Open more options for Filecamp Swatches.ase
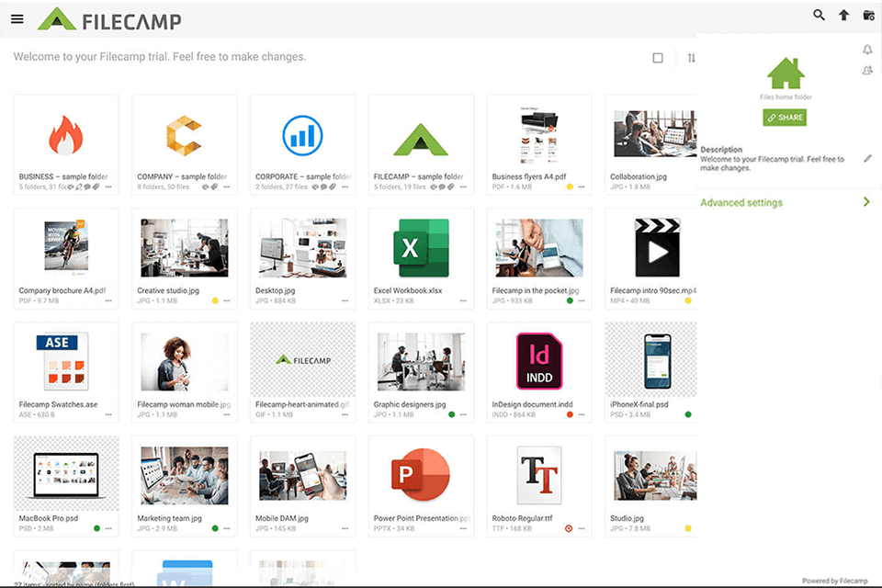The height and width of the screenshot is (588, 882). [x=108, y=414]
